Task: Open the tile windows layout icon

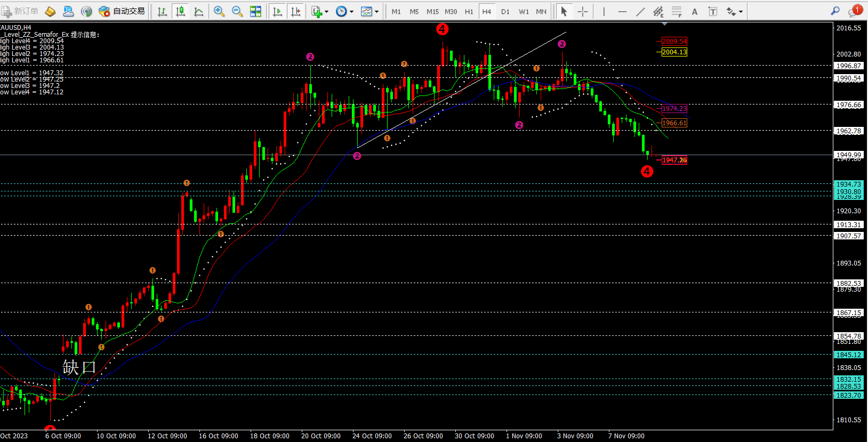Action: [x=256, y=11]
